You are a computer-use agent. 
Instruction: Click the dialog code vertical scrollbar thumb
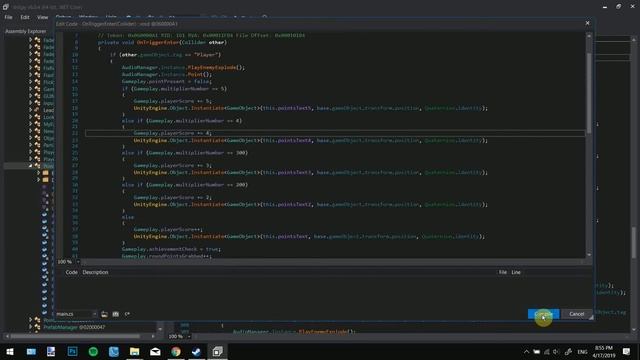(x=589, y=92)
